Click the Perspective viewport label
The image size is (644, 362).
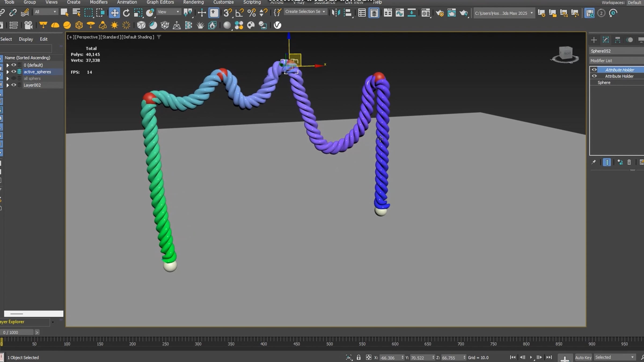[x=87, y=37]
